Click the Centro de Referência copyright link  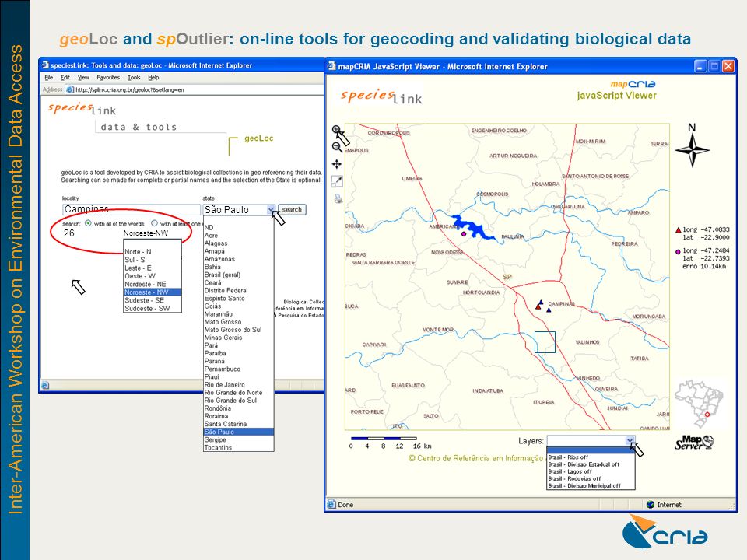click(x=475, y=458)
